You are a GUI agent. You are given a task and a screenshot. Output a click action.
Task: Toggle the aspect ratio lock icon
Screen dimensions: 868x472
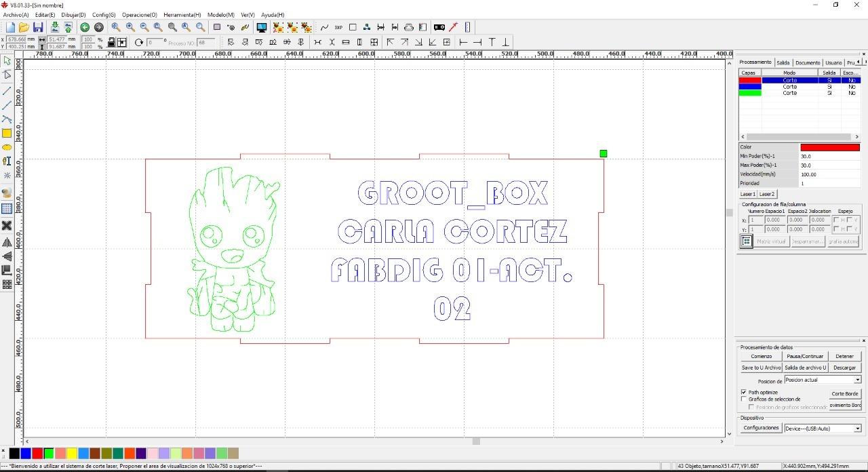click(111, 42)
